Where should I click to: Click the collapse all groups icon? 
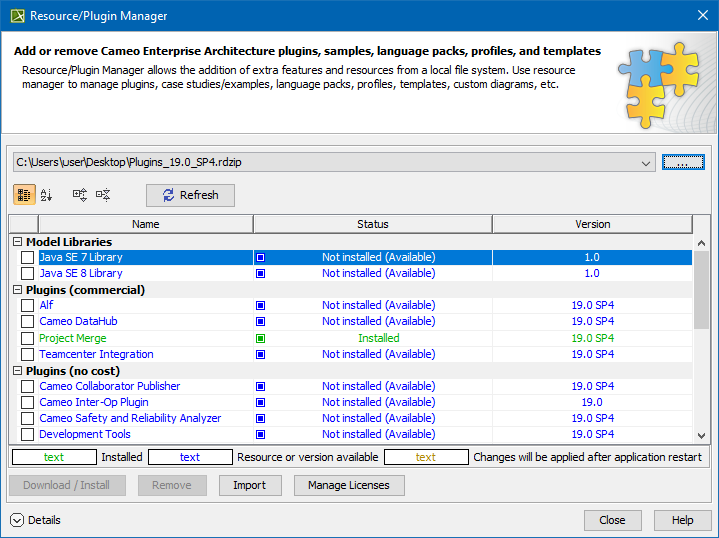click(x=103, y=195)
